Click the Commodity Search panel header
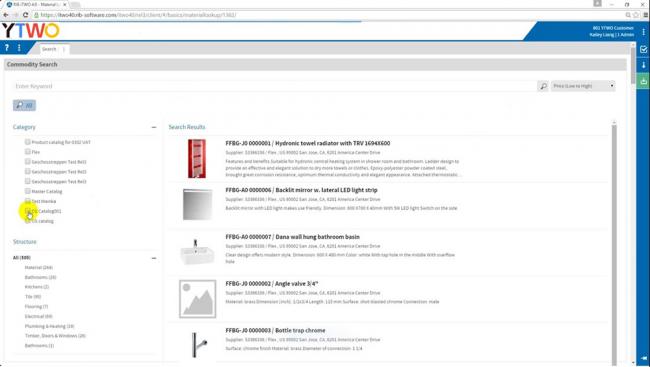 [315, 64]
